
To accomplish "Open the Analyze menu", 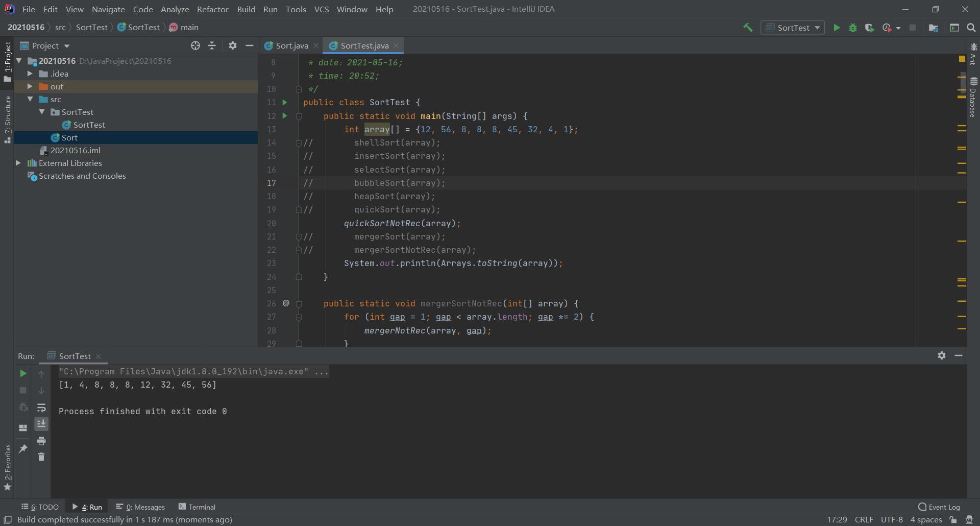I will coord(175,9).
